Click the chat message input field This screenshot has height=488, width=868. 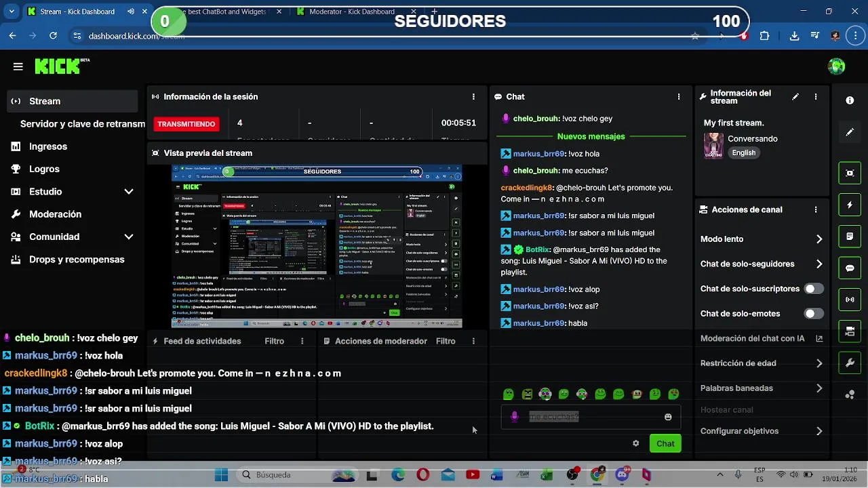point(590,417)
